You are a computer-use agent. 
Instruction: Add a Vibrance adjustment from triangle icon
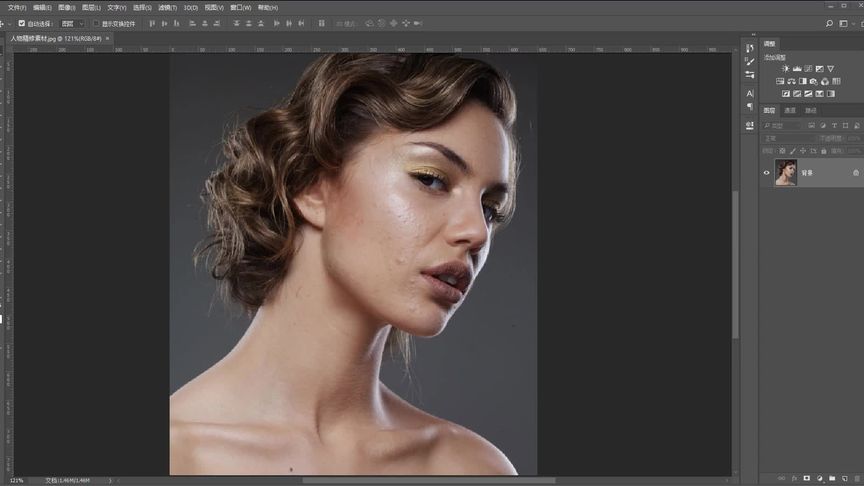coord(830,69)
